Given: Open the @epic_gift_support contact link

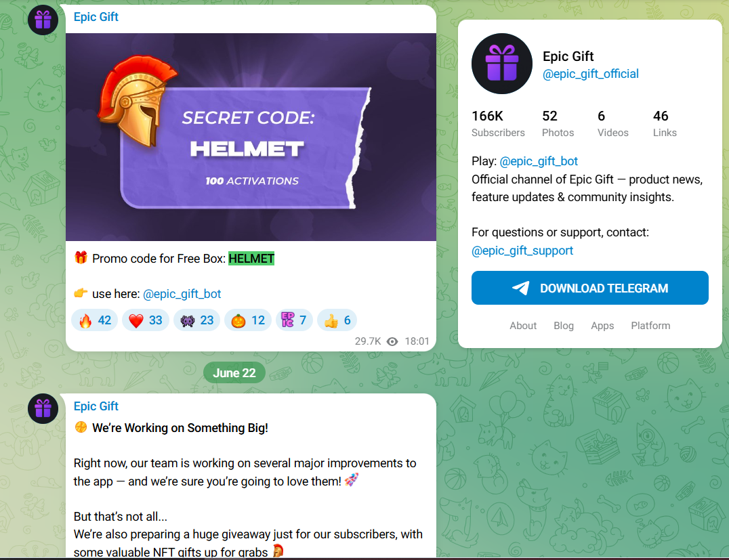Looking at the screenshot, I should pos(522,251).
